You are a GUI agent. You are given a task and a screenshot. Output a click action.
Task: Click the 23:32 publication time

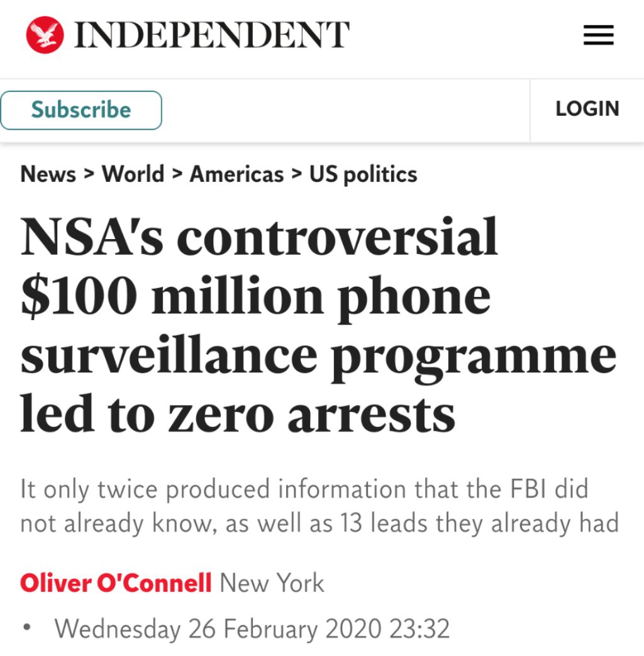tap(419, 628)
